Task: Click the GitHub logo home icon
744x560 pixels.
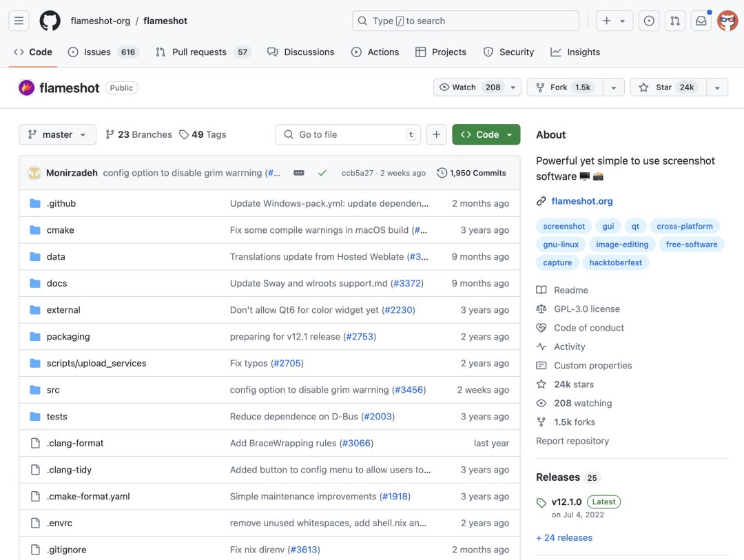Action: click(x=50, y=21)
